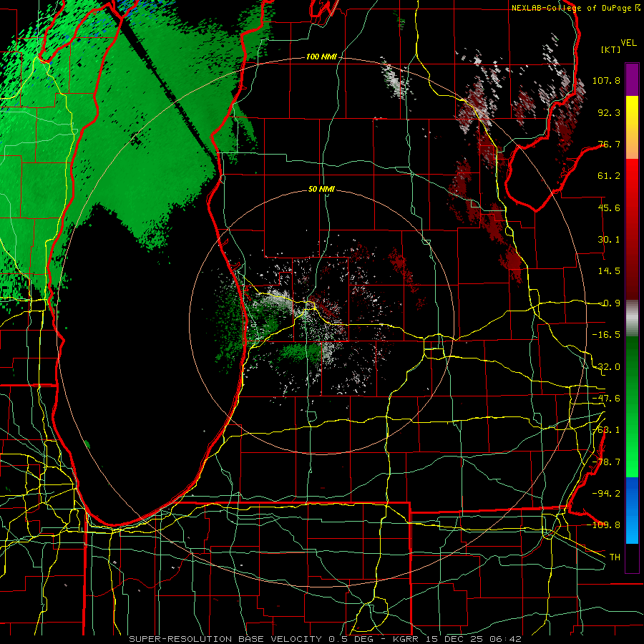Click the Super-Resolution Base Velocity caption
The height and width of the screenshot is (644, 644).
pyautogui.click(x=225, y=639)
